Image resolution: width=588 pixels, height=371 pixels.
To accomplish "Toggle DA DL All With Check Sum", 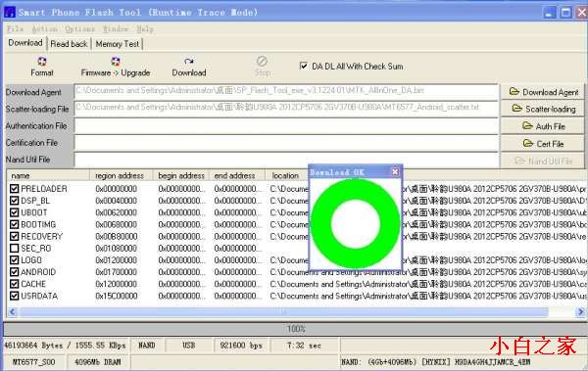I will tap(304, 66).
